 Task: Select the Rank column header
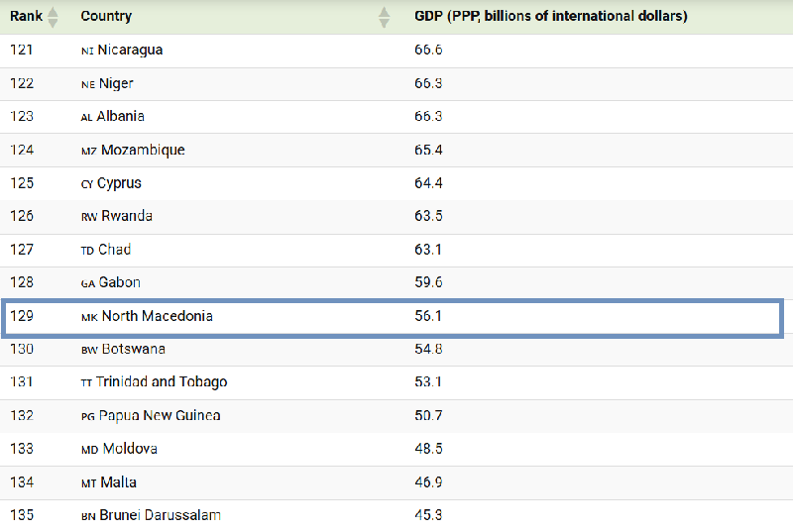click(26, 17)
